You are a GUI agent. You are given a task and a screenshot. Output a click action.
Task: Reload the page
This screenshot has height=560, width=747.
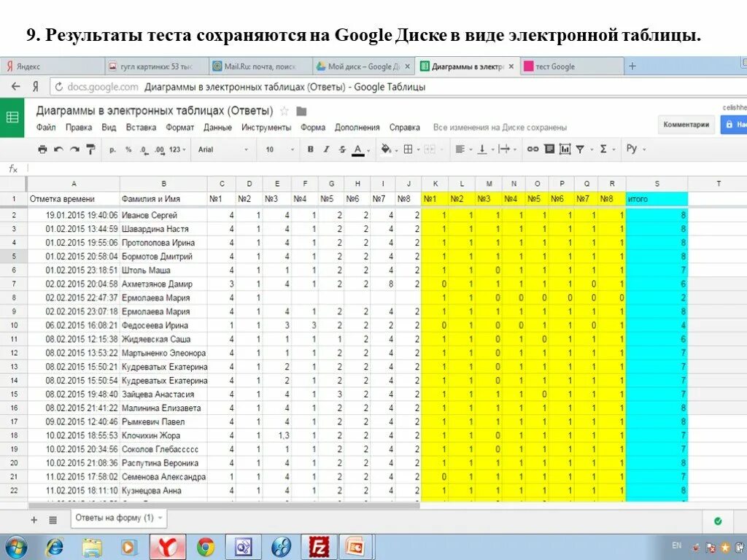pyautogui.click(x=59, y=87)
